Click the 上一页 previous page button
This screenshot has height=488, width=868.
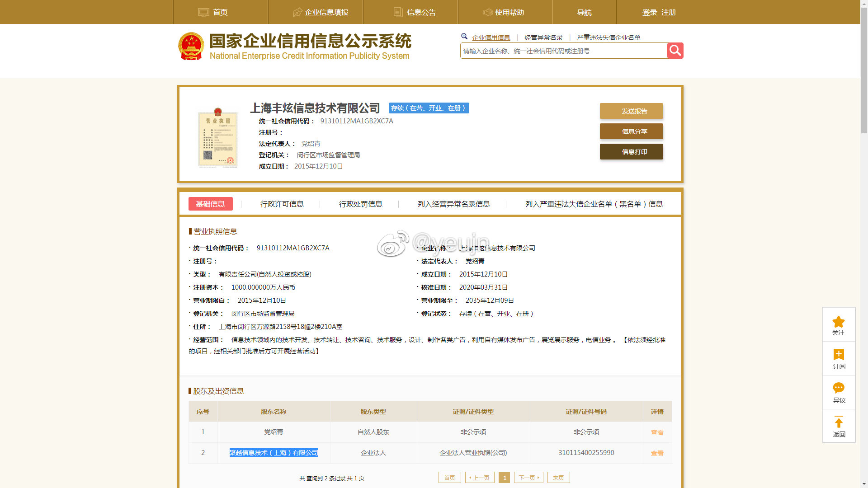[480, 478]
